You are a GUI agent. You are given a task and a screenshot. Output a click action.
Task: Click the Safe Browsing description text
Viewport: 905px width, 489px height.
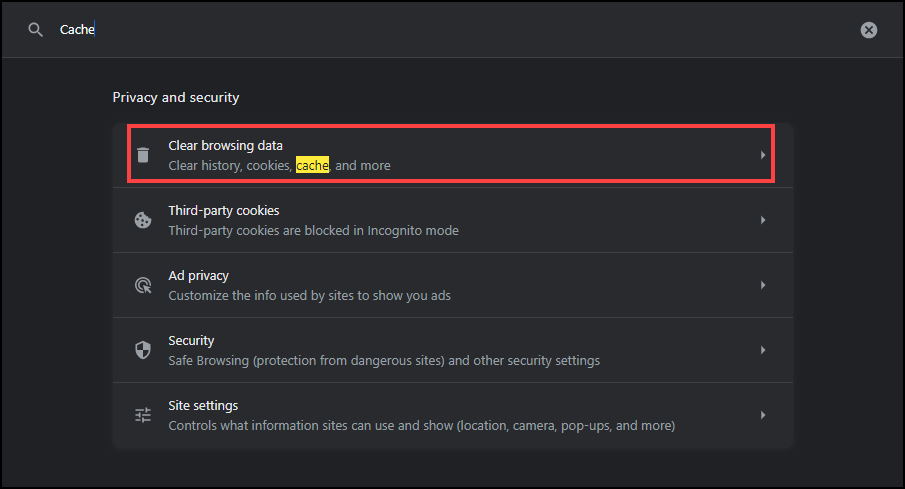click(384, 360)
